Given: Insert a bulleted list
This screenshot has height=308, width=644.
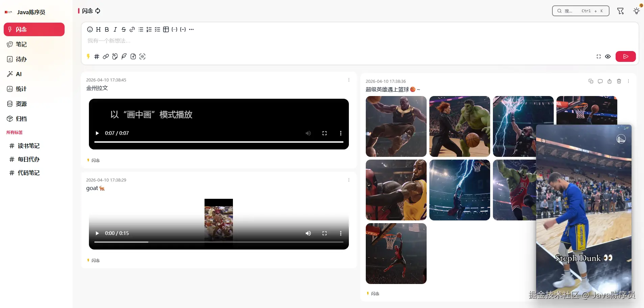Looking at the screenshot, I should (141, 29).
